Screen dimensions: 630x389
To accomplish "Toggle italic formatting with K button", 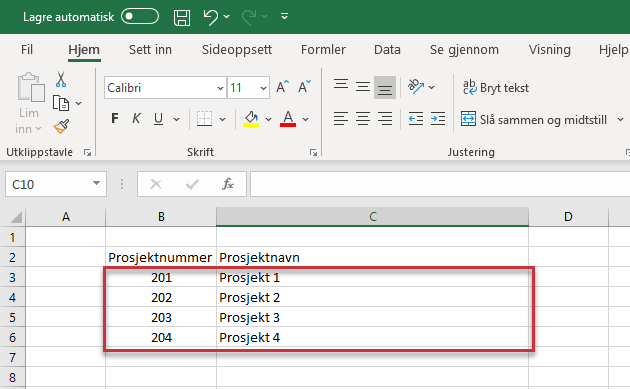I will [x=136, y=119].
